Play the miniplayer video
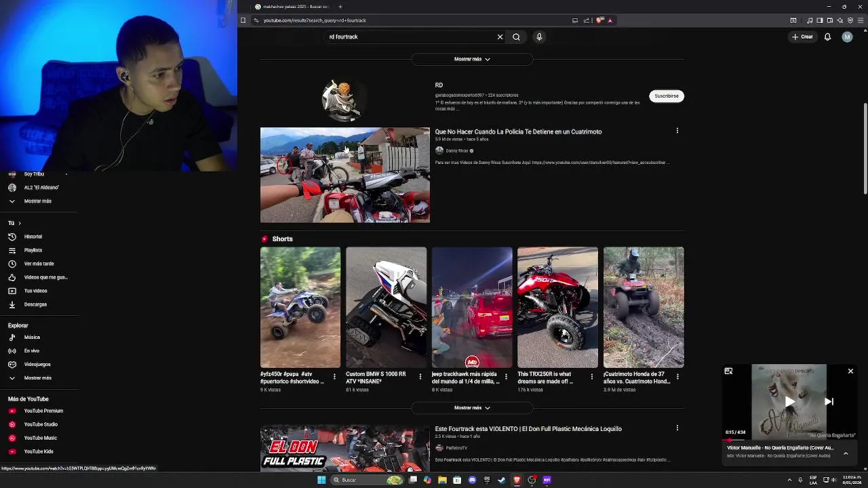The height and width of the screenshot is (488, 868). [x=789, y=401]
